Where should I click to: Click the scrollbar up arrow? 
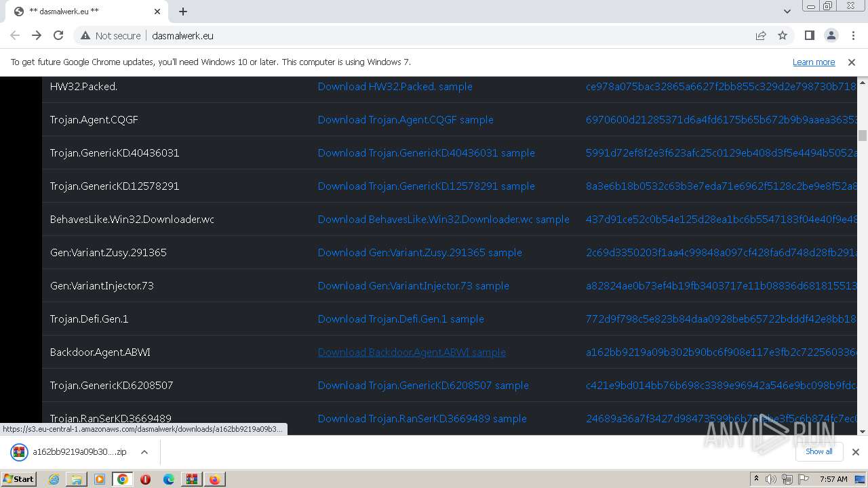tap(863, 81)
